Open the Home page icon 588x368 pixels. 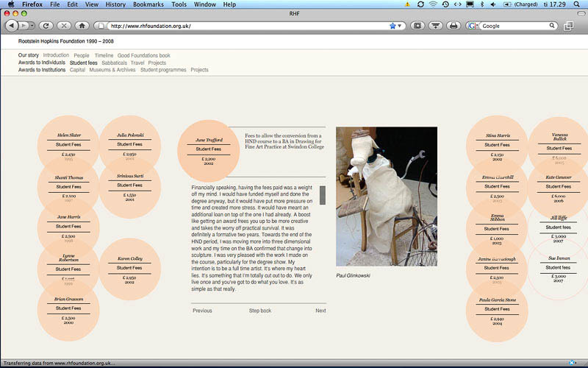coord(82,26)
